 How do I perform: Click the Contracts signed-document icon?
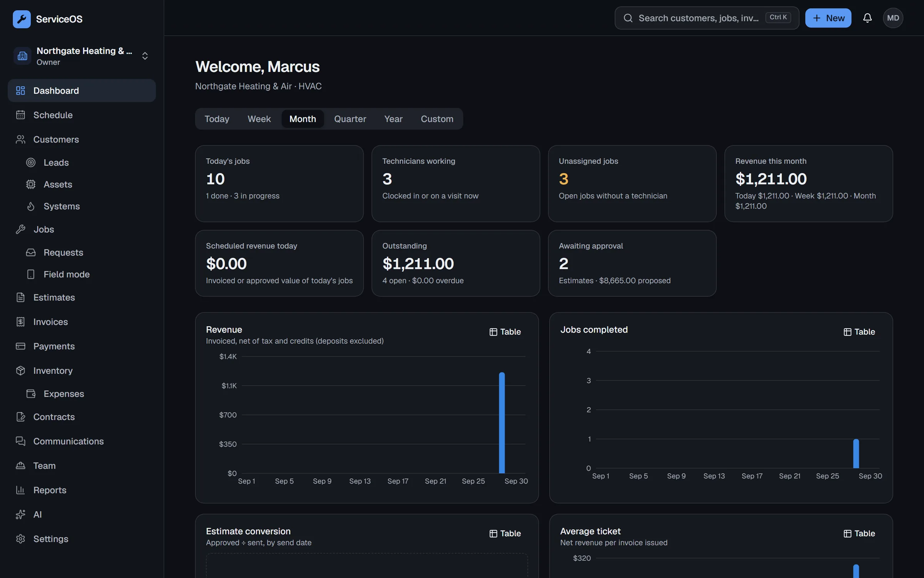pos(20,417)
